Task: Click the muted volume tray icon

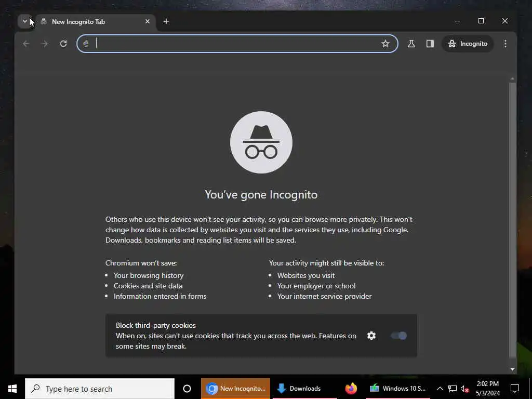Action: coord(464,389)
